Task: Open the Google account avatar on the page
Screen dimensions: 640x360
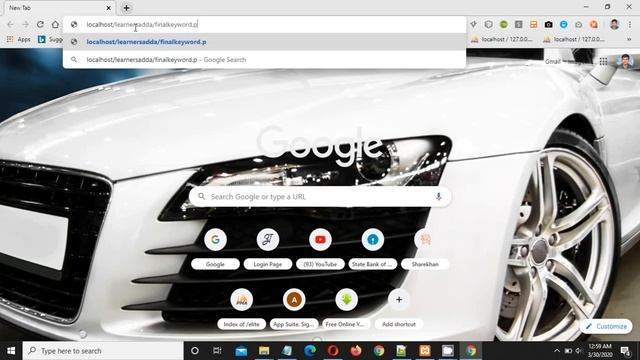Action: tap(625, 61)
